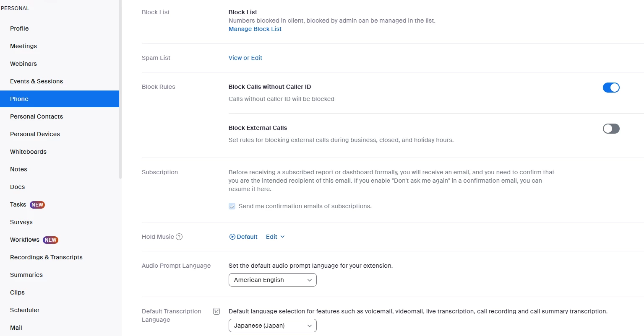
Task: Expand the Hold Music Edit menu
Action: 275,237
